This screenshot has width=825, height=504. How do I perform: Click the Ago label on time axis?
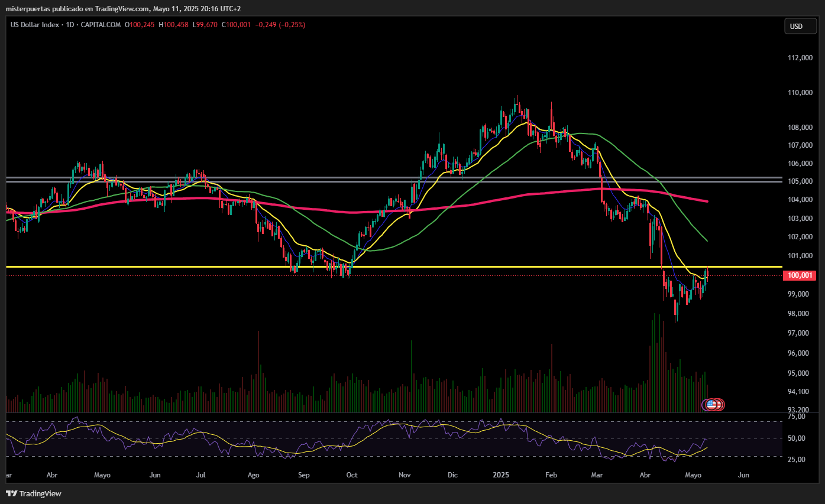pyautogui.click(x=253, y=475)
